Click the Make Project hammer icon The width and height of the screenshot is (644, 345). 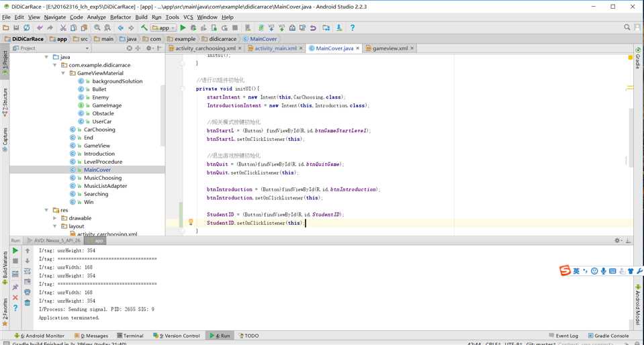(x=144, y=28)
